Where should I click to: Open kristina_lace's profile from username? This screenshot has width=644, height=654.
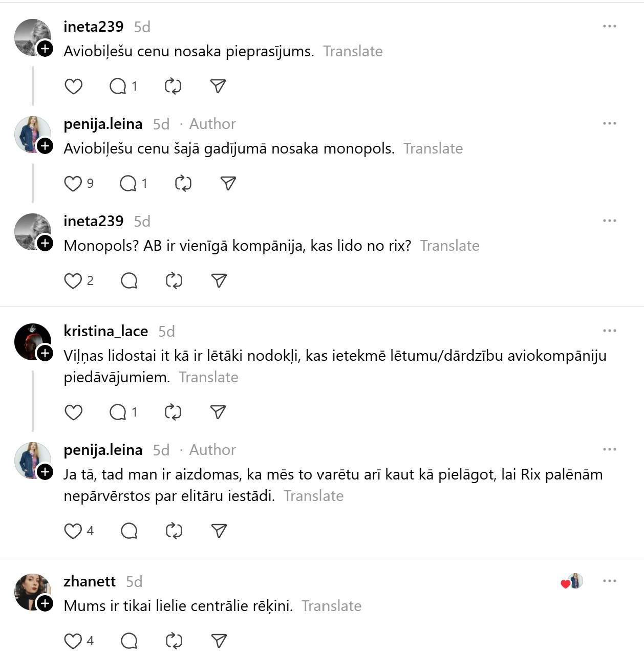[105, 331]
